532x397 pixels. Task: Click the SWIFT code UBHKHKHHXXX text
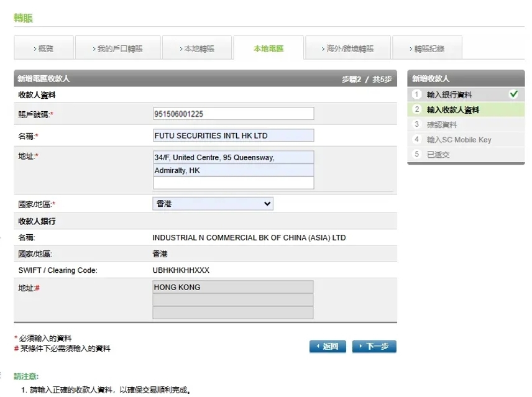181,270
